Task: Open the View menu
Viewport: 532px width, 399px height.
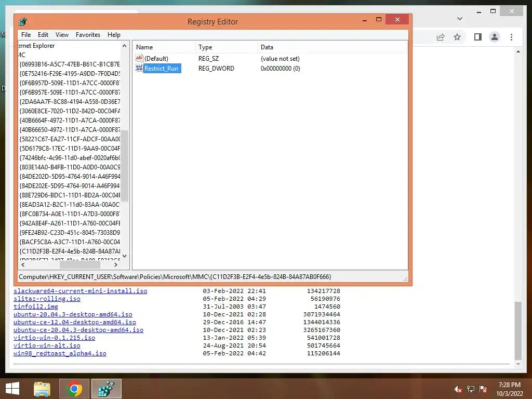Action: pyautogui.click(x=62, y=35)
